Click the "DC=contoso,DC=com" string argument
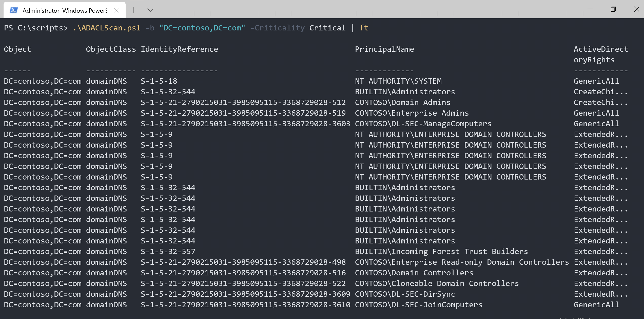The image size is (644, 319). (x=202, y=28)
